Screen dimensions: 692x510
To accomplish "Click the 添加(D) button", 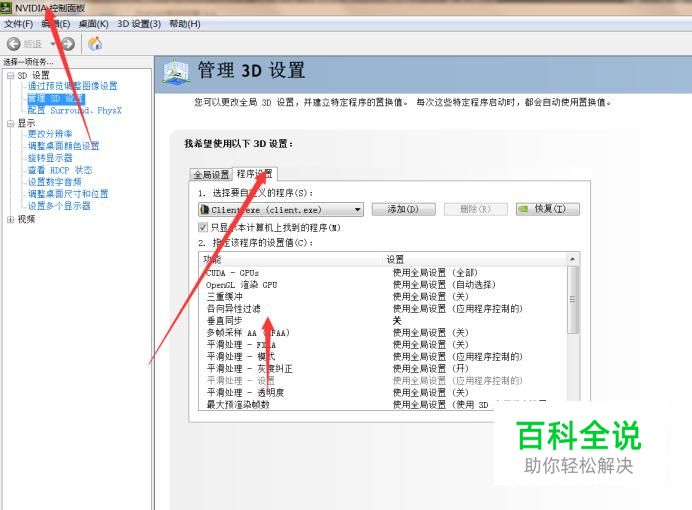I will [x=403, y=209].
